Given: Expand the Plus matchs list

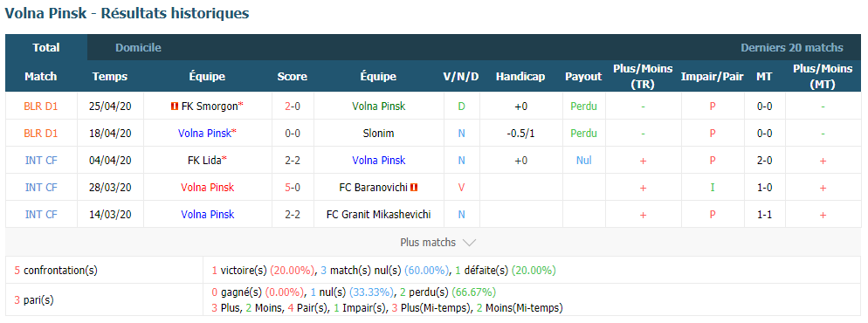Looking at the screenshot, I should coord(437,243).
